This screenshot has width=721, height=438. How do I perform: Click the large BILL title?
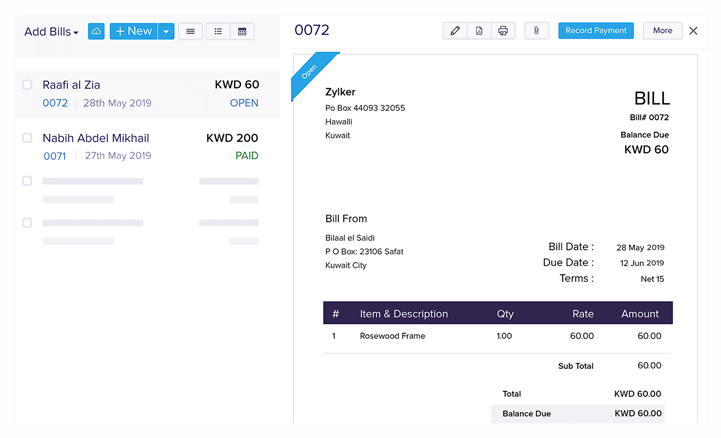(x=652, y=98)
